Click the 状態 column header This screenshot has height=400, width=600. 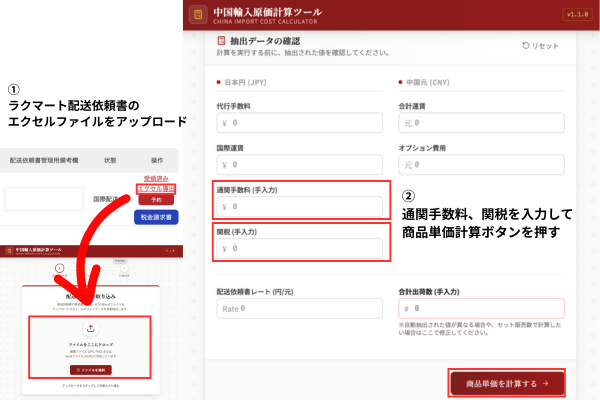pyautogui.click(x=110, y=160)
